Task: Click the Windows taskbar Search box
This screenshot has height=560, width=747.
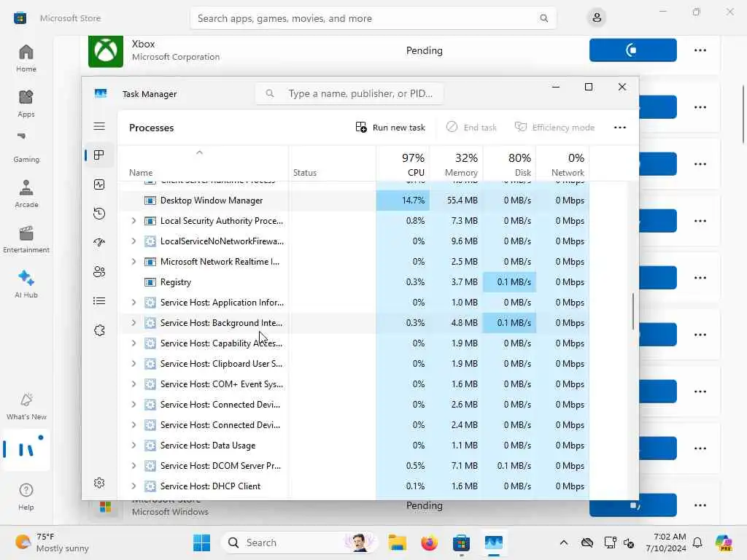Action: coord(299,542)
